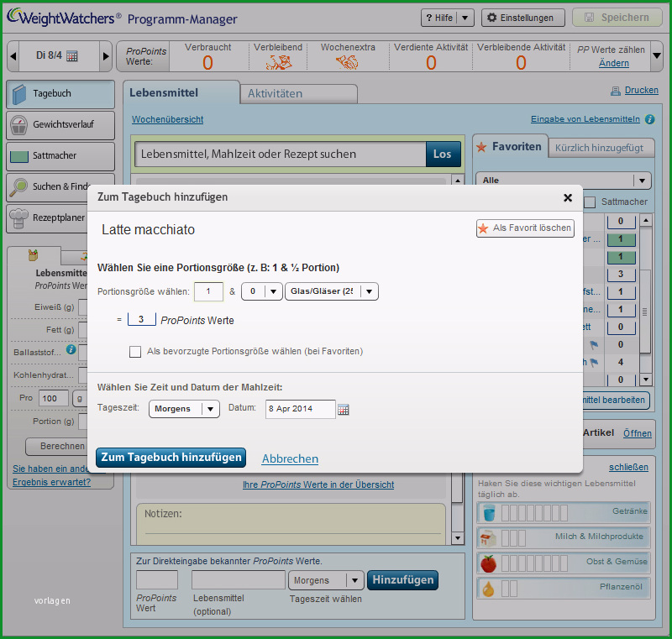This screenshot has height=639, width=672.
Task: Open the fraction portion dropdown showing 0
Action: tap(262, 291)
